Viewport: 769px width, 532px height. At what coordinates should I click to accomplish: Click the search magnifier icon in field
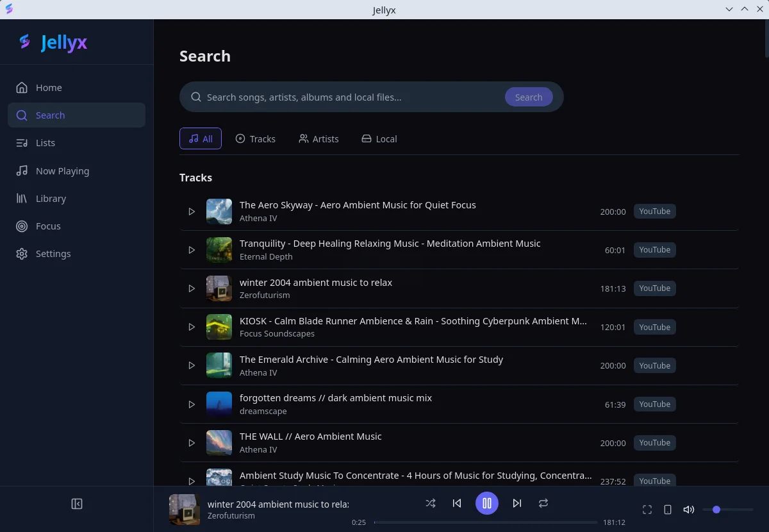point(196,97)
